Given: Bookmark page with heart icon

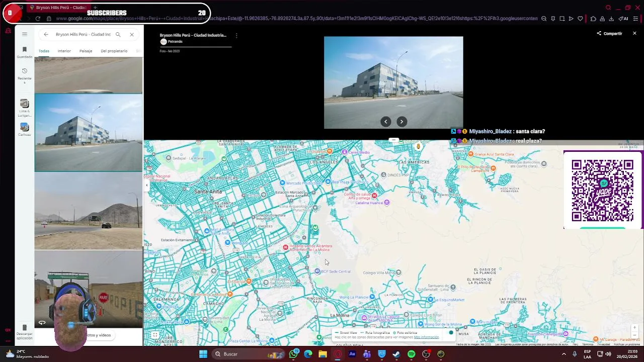Looking at the screenshot, I should click(580, 19).
